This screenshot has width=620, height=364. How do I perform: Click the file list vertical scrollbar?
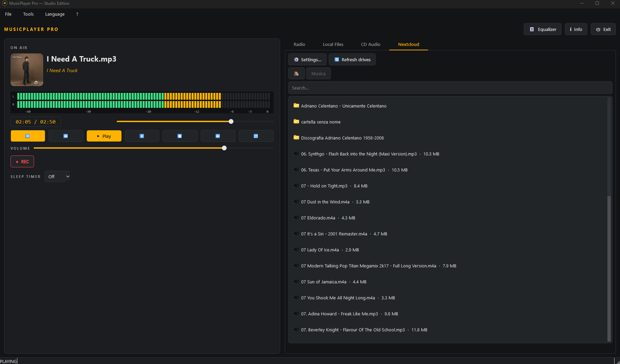[x=609, y=268]
